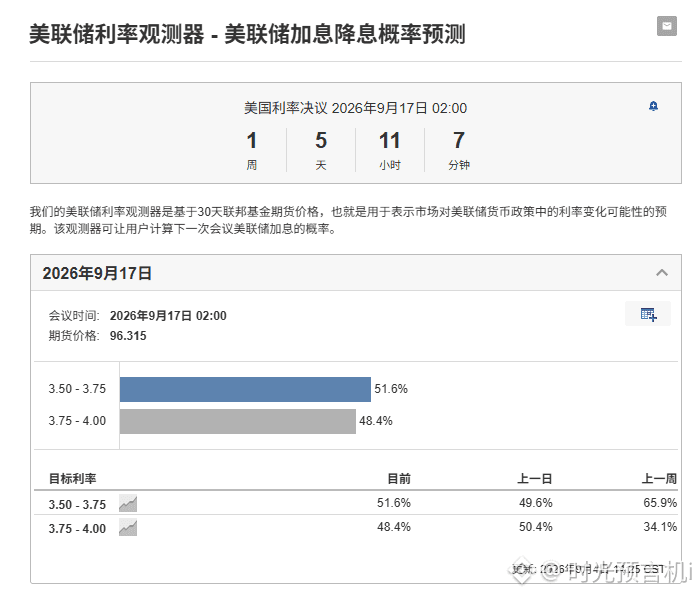Image resolution: width=700 pixels, height=597 pixels.
Task: Click the 65.9% last-week value
Action: pos(660,503)
